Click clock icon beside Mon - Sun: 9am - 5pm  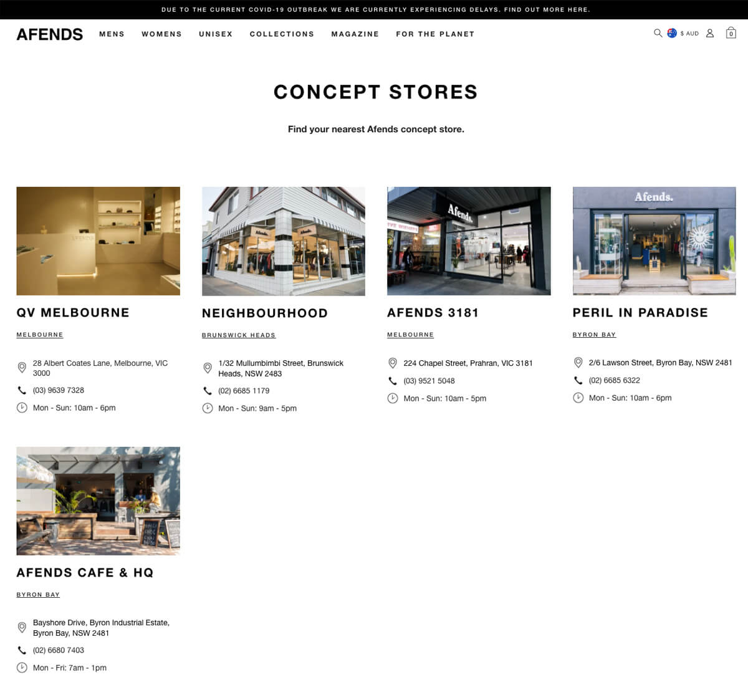pos(208,408)
